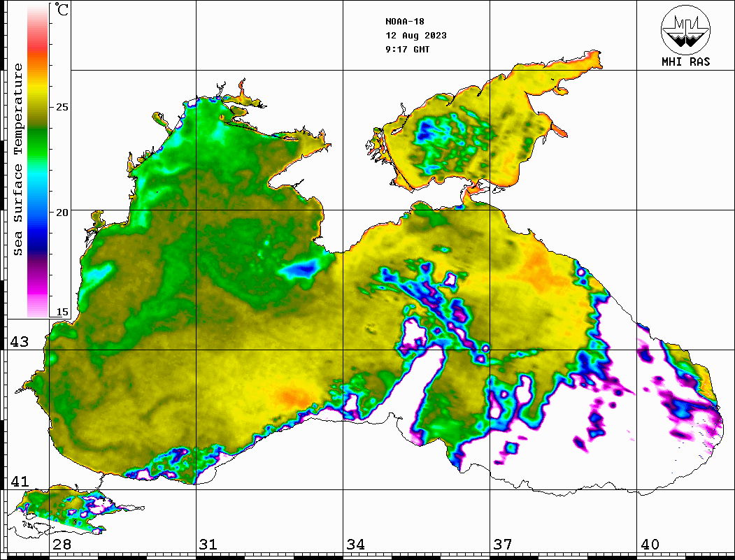Click longitude label '34'

355,544
